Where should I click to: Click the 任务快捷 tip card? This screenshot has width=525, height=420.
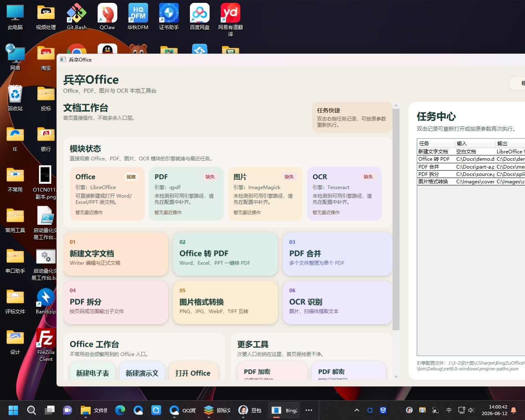pos(352,117)
